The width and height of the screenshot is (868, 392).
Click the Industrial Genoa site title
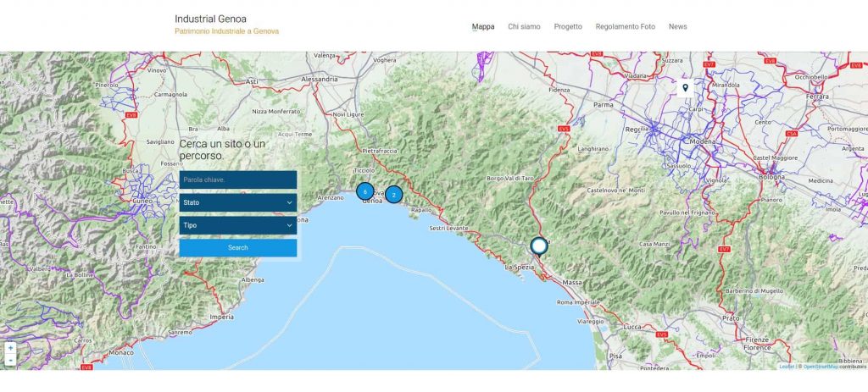(211, 19)
